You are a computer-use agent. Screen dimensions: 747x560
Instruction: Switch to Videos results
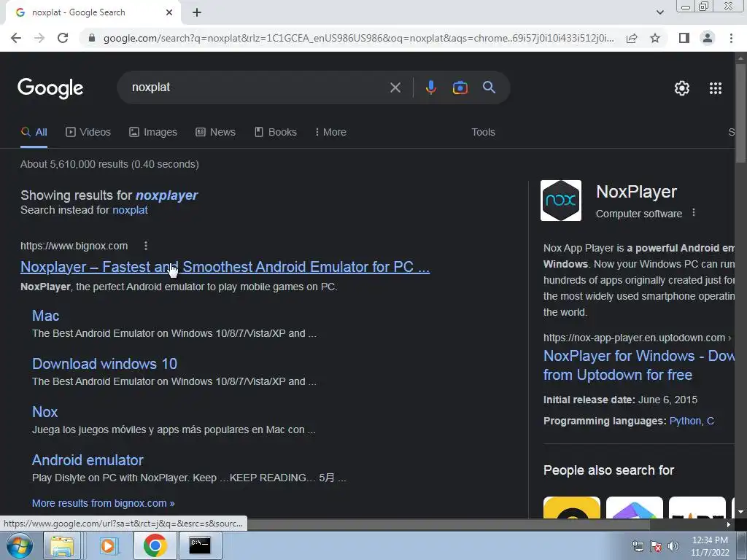[x=88, y=133]
